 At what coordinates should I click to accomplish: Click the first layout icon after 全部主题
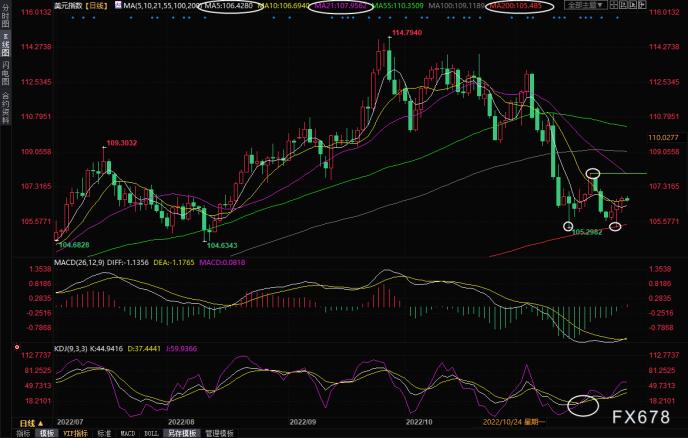point(614,5)
